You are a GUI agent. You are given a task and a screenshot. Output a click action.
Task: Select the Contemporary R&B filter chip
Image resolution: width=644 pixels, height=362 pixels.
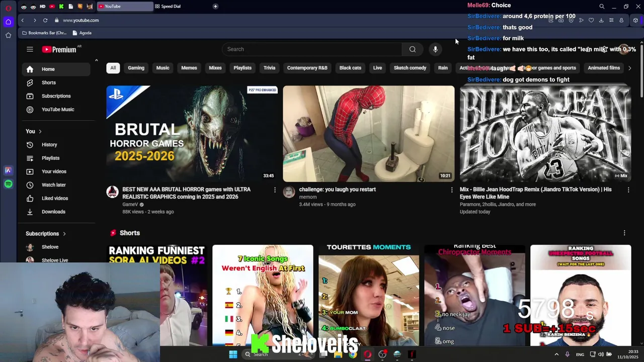coord(307,68)
